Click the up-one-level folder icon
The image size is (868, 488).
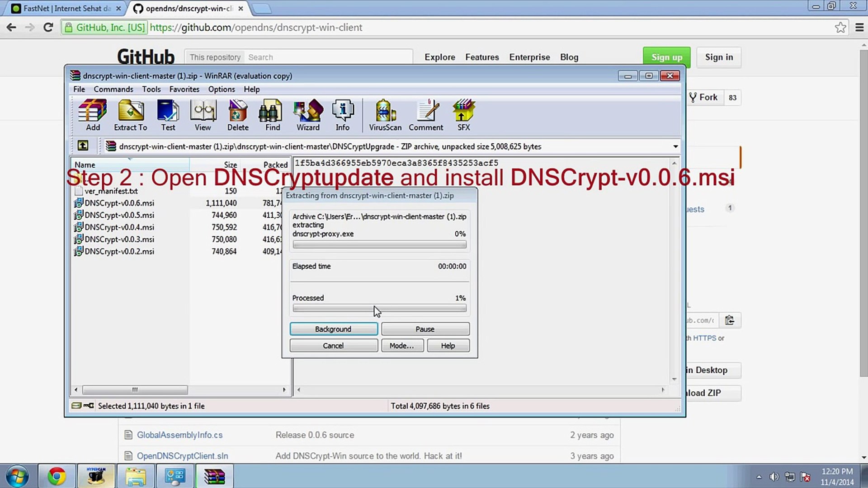point(83,145)
